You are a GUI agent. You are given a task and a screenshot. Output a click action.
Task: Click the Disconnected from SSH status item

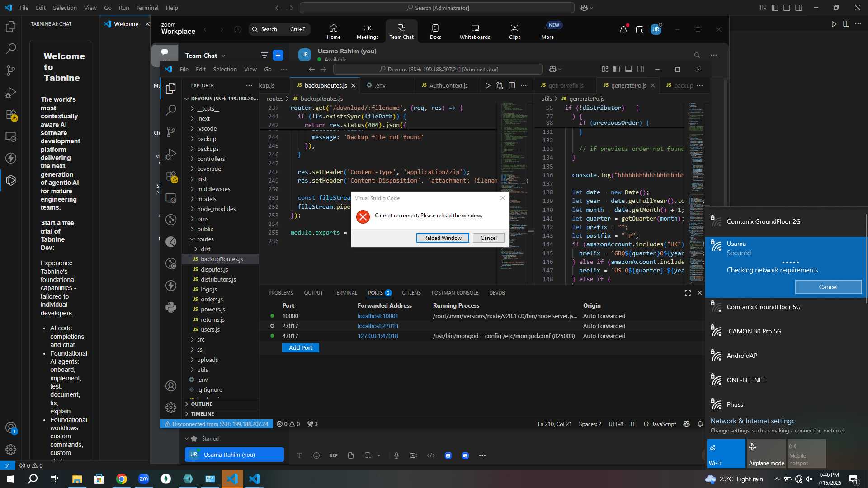(x=217, y=424)
